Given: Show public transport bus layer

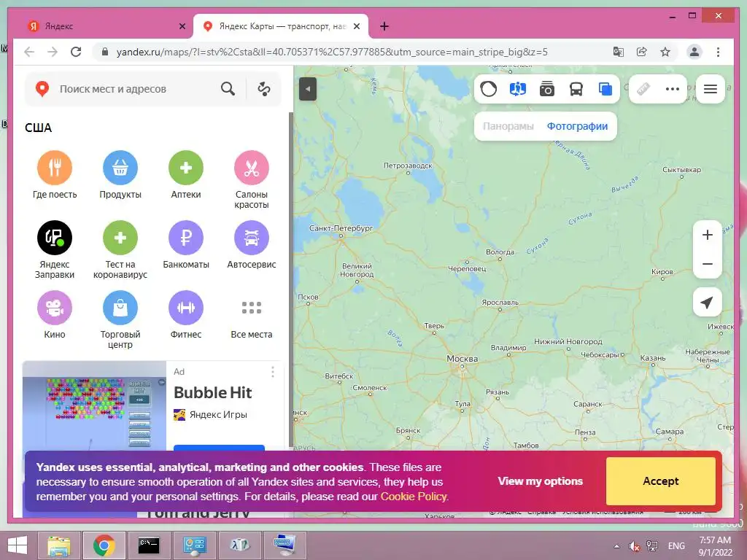Looking at the screenshot, I should [x=576, y=89].
